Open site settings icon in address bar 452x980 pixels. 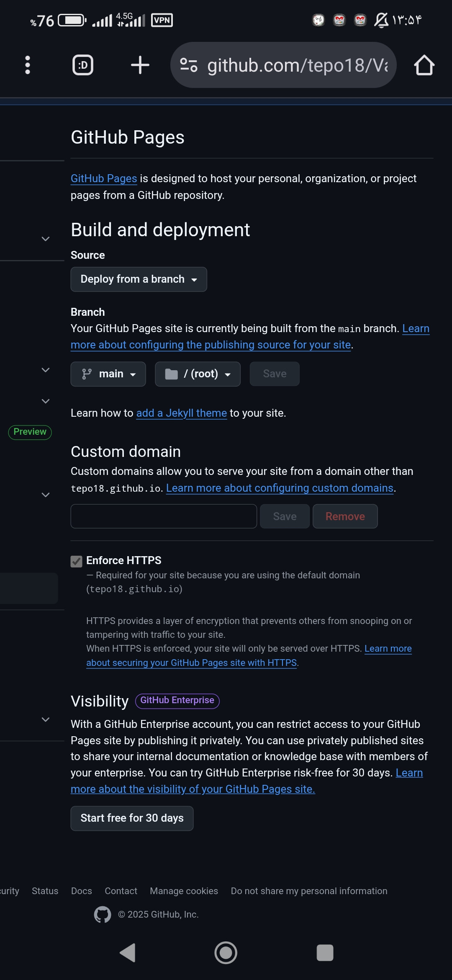tap(188, 65)
